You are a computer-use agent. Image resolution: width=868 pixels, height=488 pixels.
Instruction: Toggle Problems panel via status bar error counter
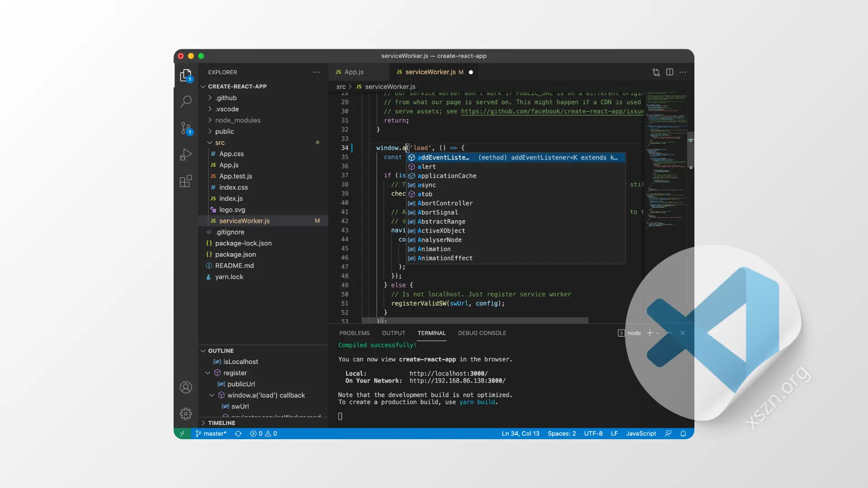point(263,433)
